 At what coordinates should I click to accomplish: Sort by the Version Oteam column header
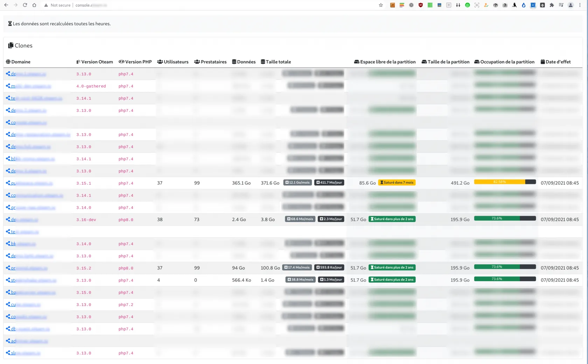pyautogui.click(x=95, y=62)
